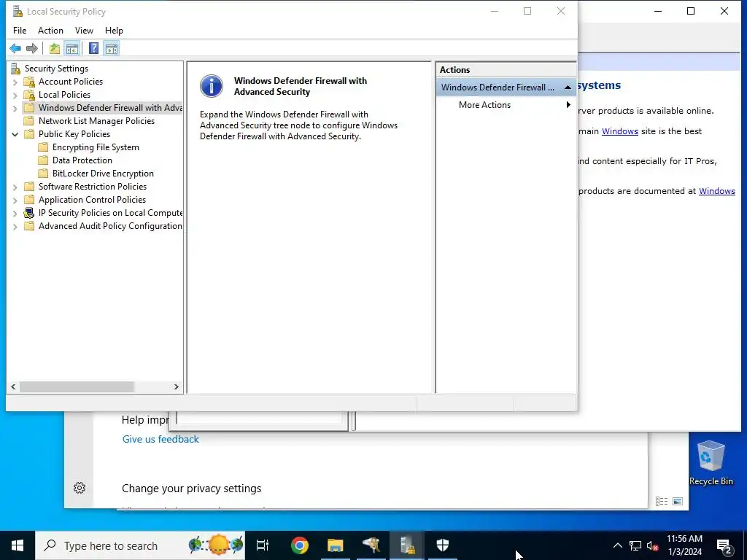Expand Advanced Audit Policy Configuration node
The width and height of the screenshot is (747, 560).
pos(15,227)
